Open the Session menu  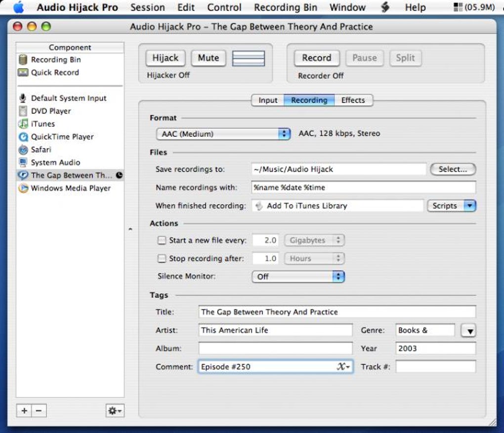click(148, 7)
